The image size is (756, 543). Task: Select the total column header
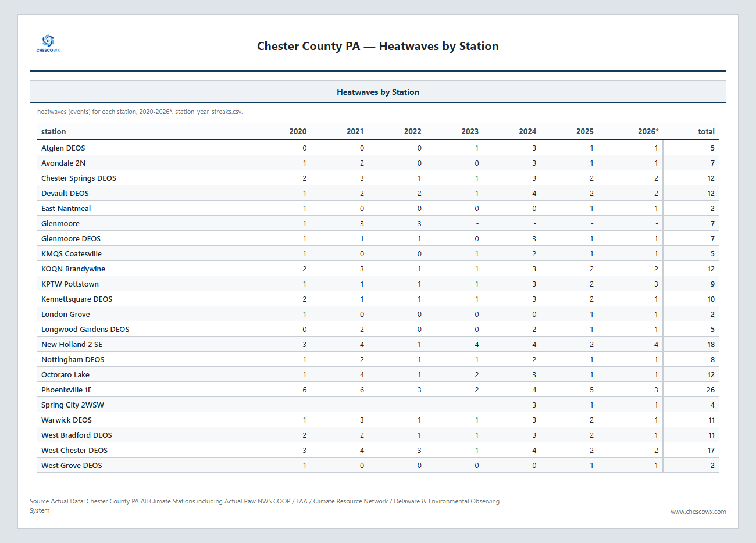[706, 131]
